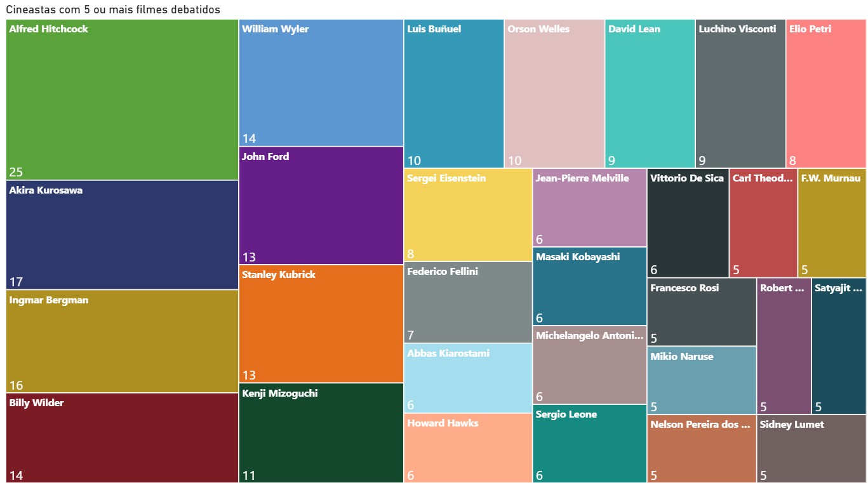Click the Howard Hawks tile
868x483 pixels.
coord(468,448)
